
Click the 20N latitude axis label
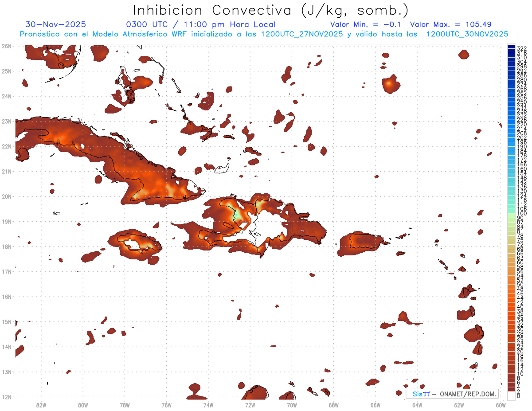[x=7, y=196]
